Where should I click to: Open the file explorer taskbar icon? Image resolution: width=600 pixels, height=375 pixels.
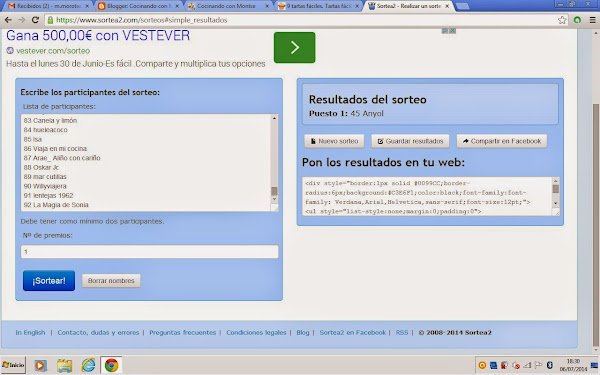tap(64, 365)
